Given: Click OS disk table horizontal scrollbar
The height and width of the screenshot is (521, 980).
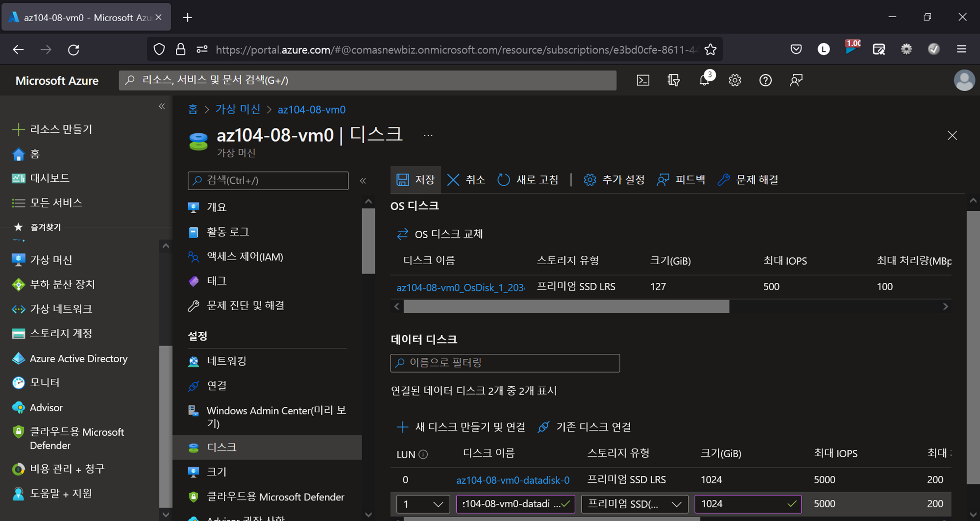Looking at the screenshot, I should [x=566, y=307].
